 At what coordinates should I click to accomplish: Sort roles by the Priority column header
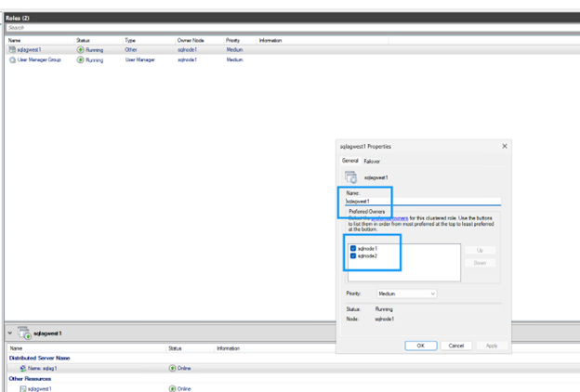(x=241, y=40)
